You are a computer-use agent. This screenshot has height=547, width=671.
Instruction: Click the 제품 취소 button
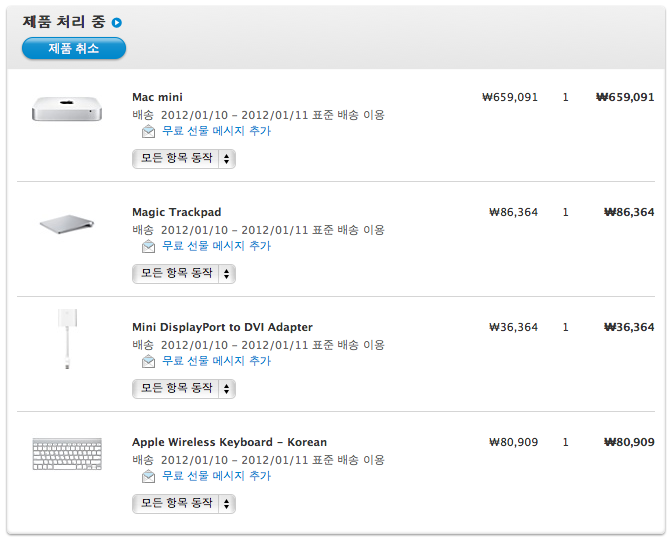74,48
